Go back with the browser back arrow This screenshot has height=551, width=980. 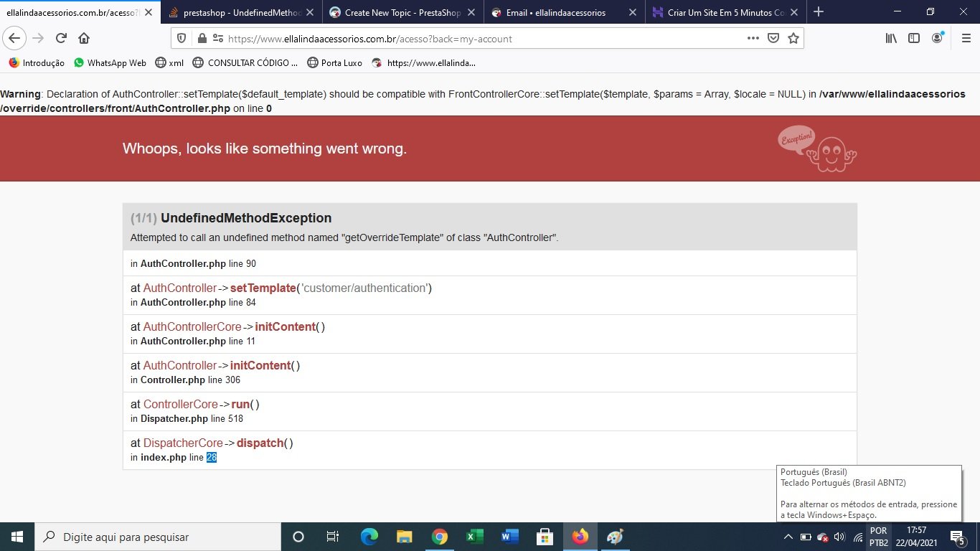coord(15,39)
